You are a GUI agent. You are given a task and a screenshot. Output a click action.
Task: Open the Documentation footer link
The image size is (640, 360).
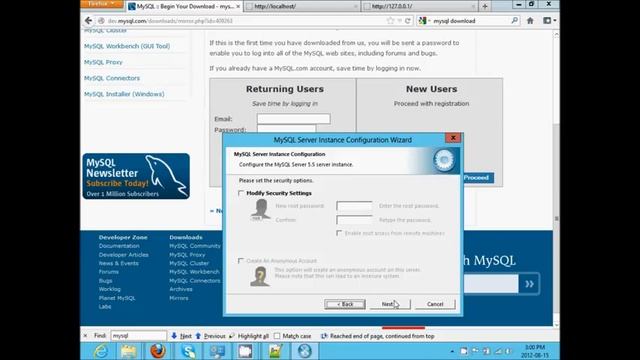point(119,246)
